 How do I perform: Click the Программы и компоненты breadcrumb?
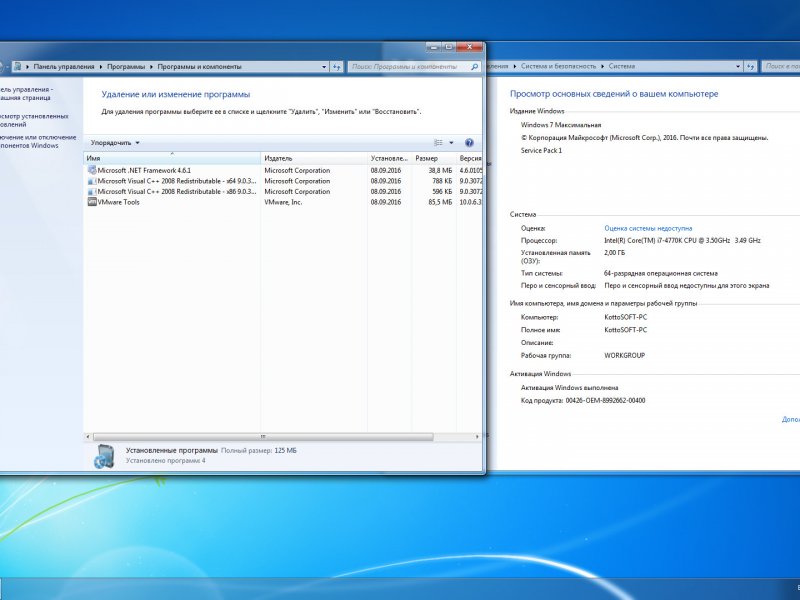click(199, 67)
